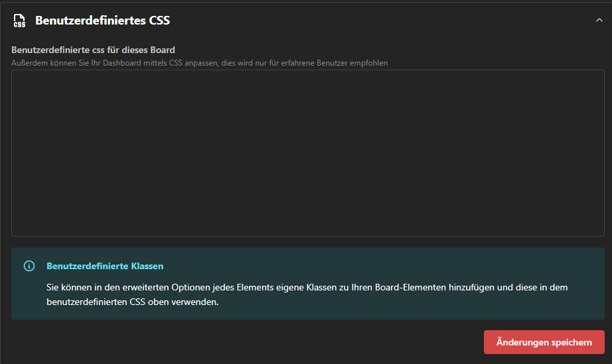Click the word 'Klassen' in notice title
Image resolution: width=612 pixels, height=364 pixels.
point(148,266)
